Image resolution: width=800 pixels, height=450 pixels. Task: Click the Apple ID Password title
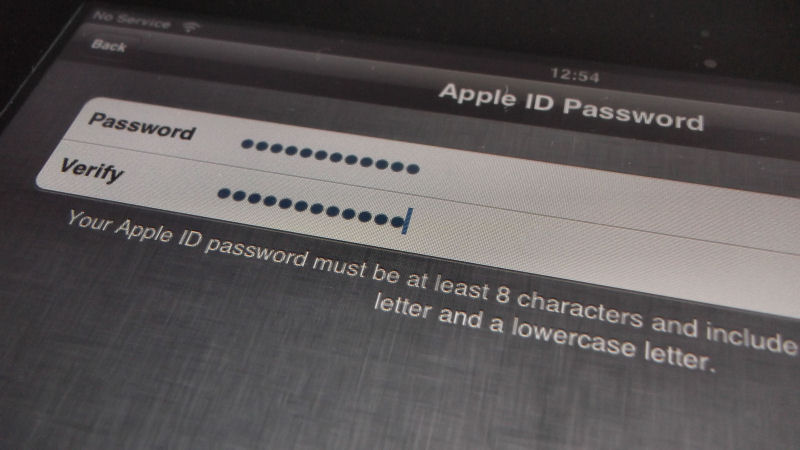(x=571, y=106)
